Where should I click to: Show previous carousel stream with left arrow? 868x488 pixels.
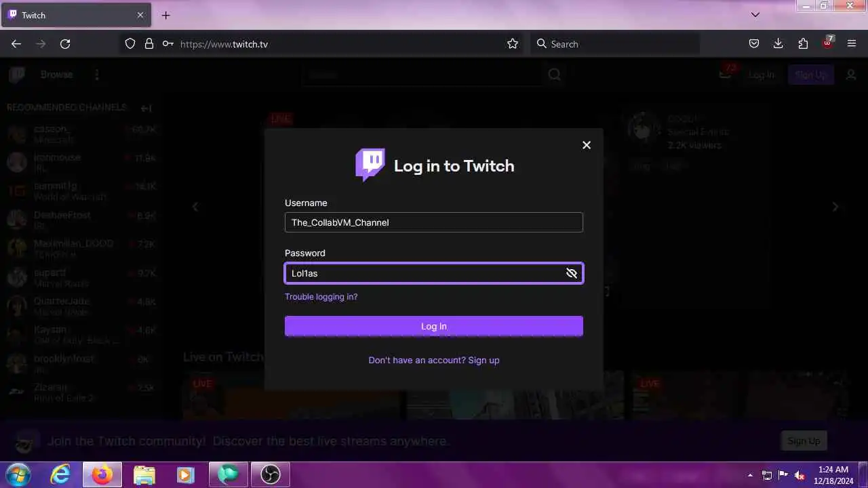(195, 207)
